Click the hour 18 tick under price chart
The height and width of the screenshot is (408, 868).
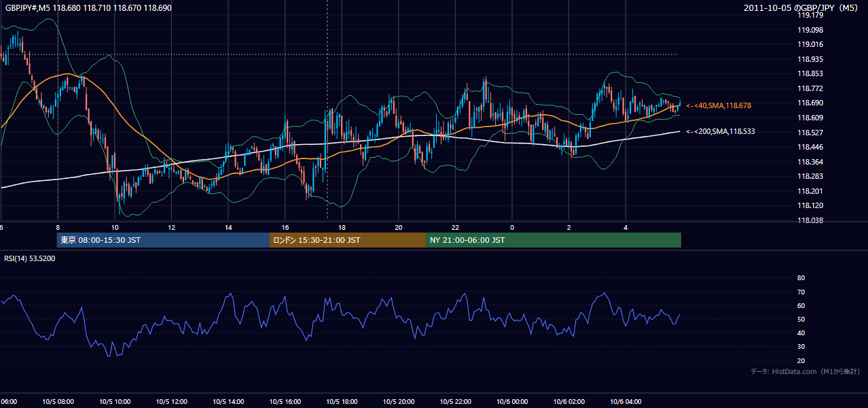342,227
